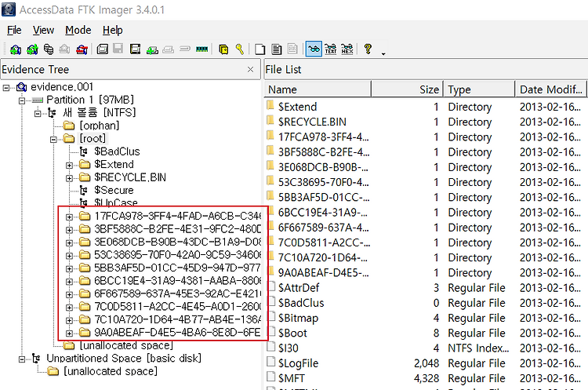Click the greyed Export Disk Image floppy icon
This screenshot has height=390, width=588.
point(118,49)
